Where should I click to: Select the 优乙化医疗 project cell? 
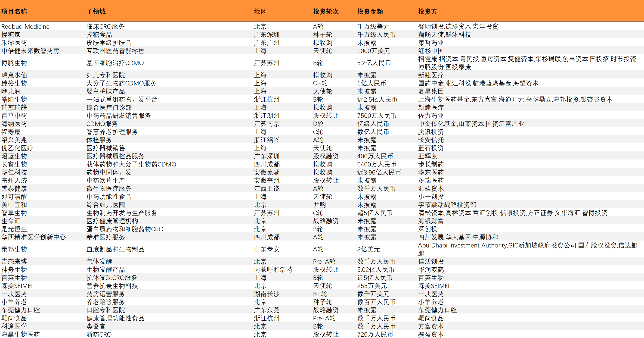coord(17,148)
